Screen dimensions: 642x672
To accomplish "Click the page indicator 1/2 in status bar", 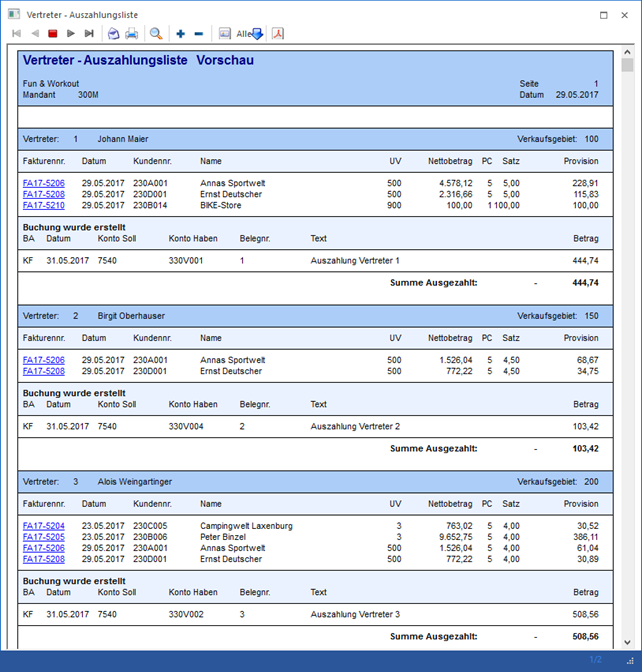I will pos(596,660).
